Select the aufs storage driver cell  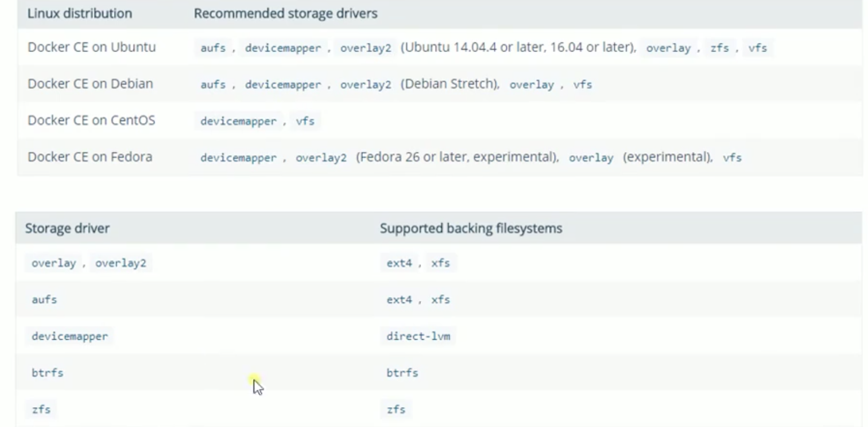pos(45,300)
